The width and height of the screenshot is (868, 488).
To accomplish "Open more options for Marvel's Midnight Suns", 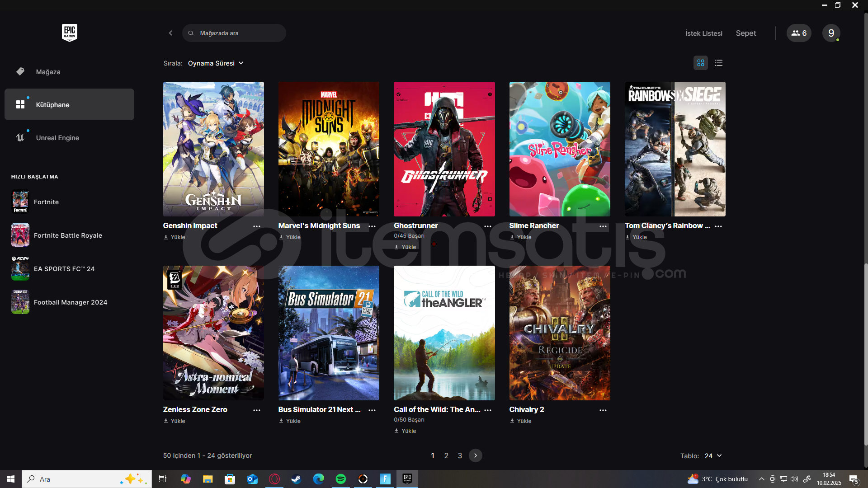I will pos(372,226).
